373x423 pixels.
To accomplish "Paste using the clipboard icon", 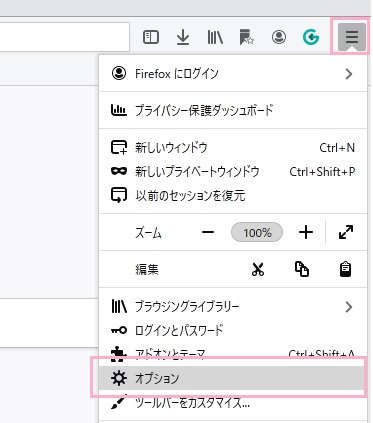I will [345, 269].
